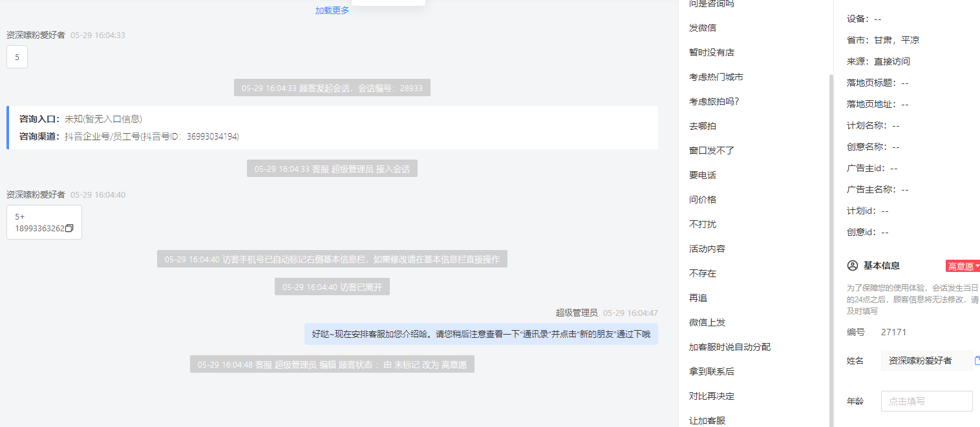Select quick reply 不存在
980x427 pixels.
(703, 273)
